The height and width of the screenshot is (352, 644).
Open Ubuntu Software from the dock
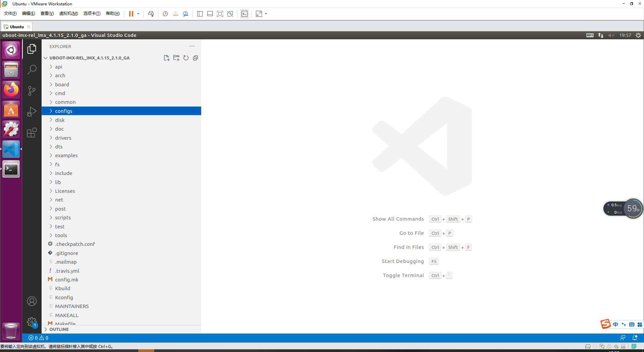(11, 110)
